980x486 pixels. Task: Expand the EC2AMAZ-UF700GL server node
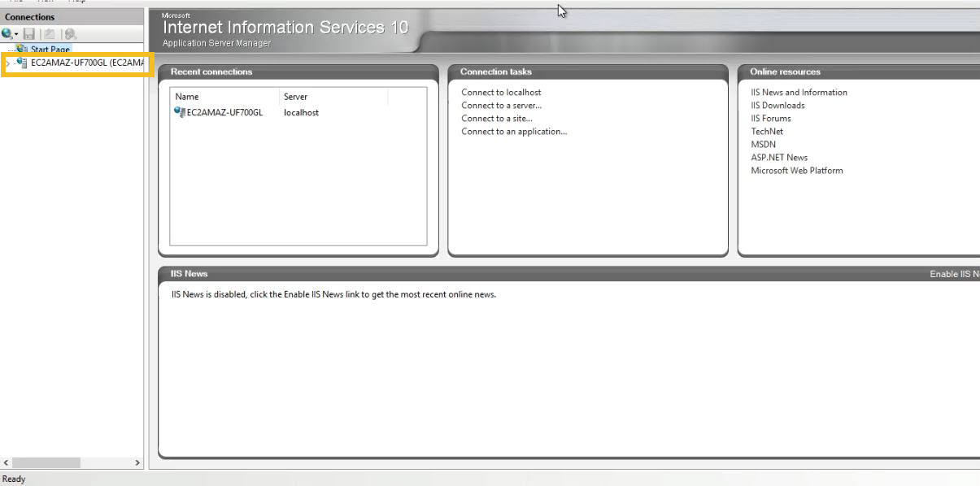pos(7,63)
